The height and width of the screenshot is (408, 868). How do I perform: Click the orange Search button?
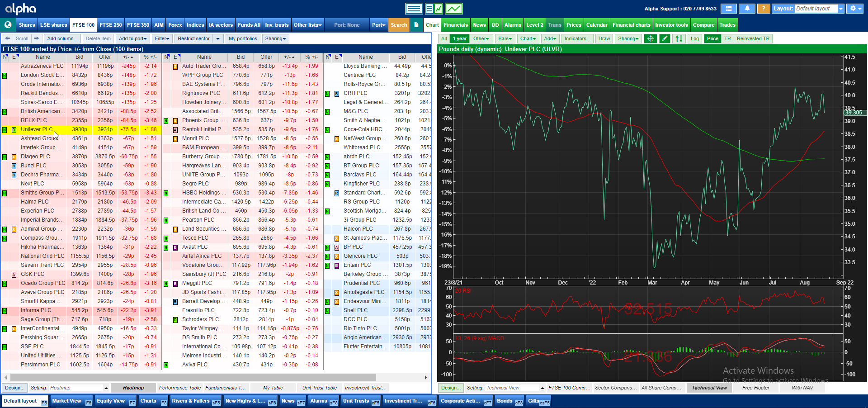(x=399, y=25)
